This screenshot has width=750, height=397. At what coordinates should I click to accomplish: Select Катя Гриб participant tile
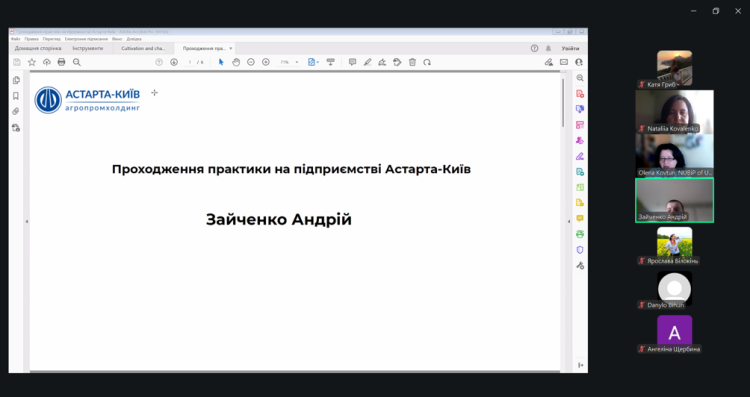(674, 68)
